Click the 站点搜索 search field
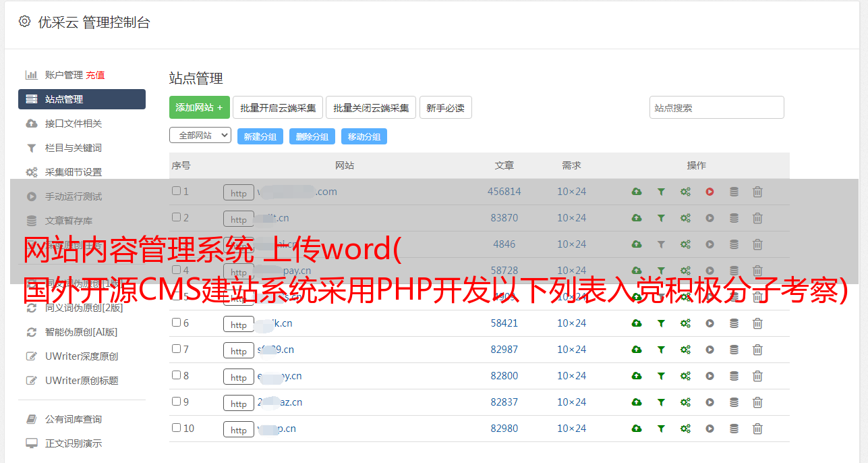Screen dimensions: 868x463 716,107
